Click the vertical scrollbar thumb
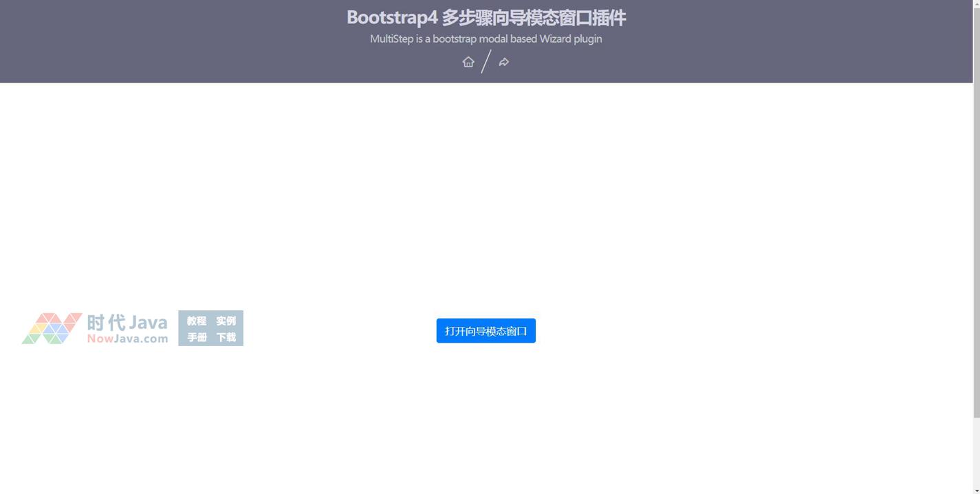 pos(976,206)
